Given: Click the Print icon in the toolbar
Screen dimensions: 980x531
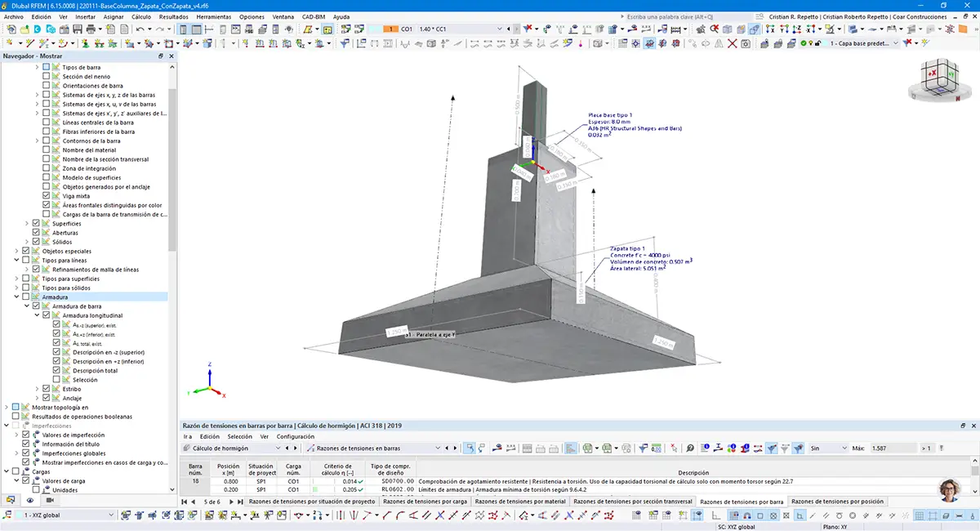Looking at the screenshot, I should click(91, 29).
